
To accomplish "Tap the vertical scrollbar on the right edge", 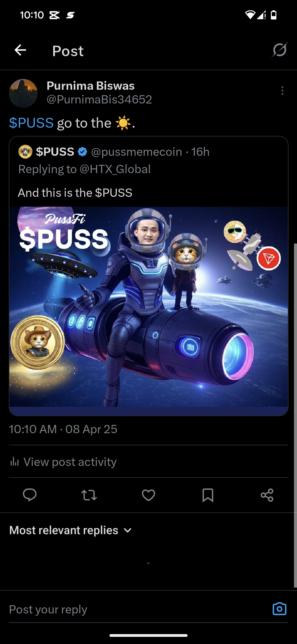I will click(x=295, y=416).
